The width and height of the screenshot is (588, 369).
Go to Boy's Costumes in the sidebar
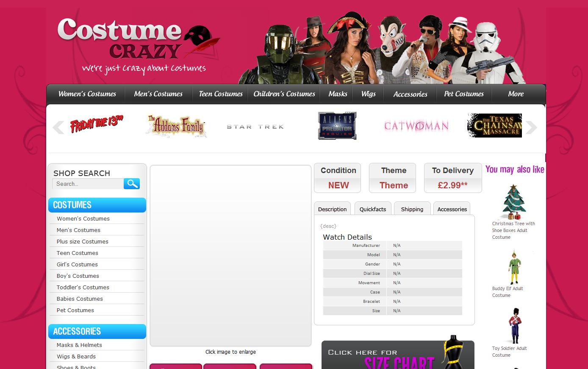[78, 276]
